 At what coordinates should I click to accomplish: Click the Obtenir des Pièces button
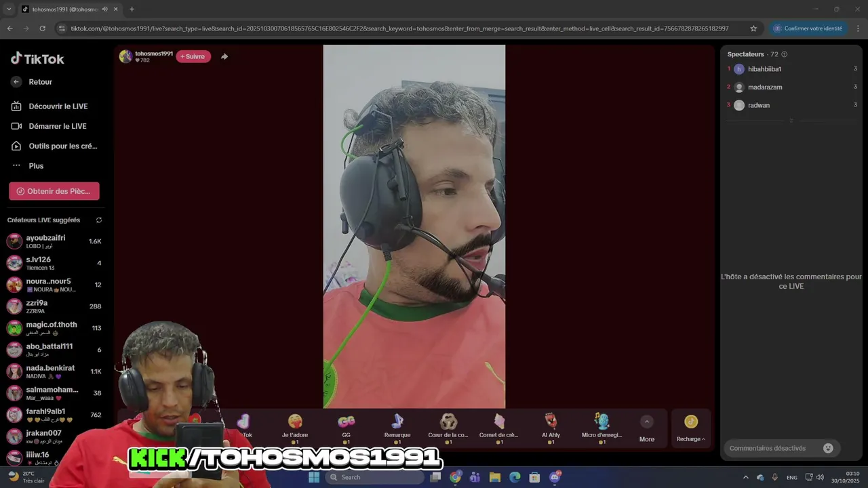click(54, 191)
